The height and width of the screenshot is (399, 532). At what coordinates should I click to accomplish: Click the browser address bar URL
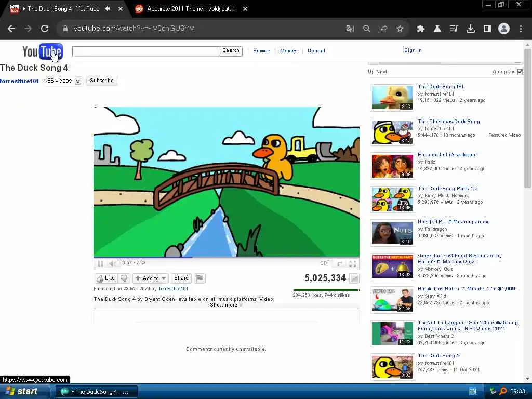tap(134, 29)
